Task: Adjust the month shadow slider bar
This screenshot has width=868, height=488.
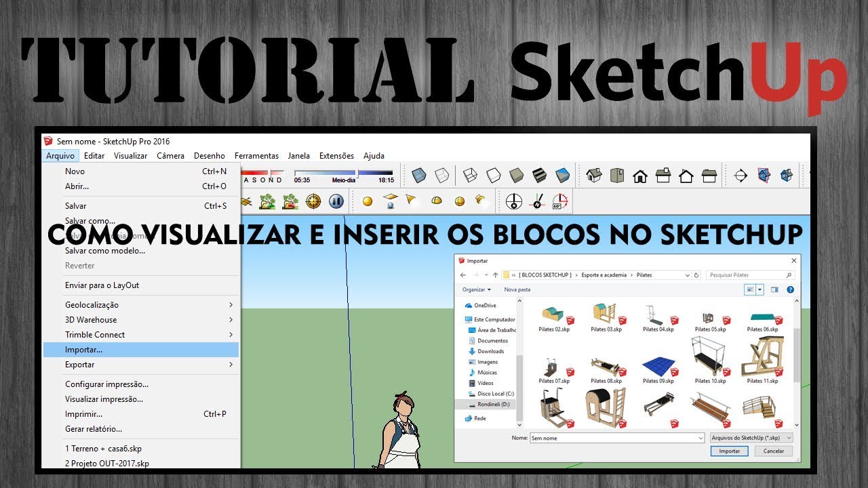Action: click(x=264, y=173)
